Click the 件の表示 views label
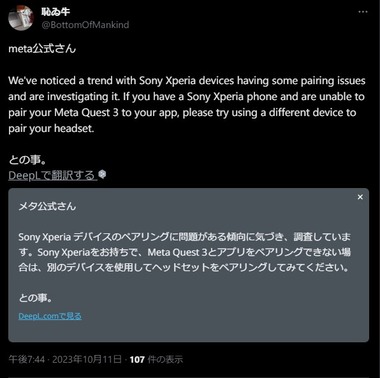Viewport: 380px width, 378px height. [165, 359]
